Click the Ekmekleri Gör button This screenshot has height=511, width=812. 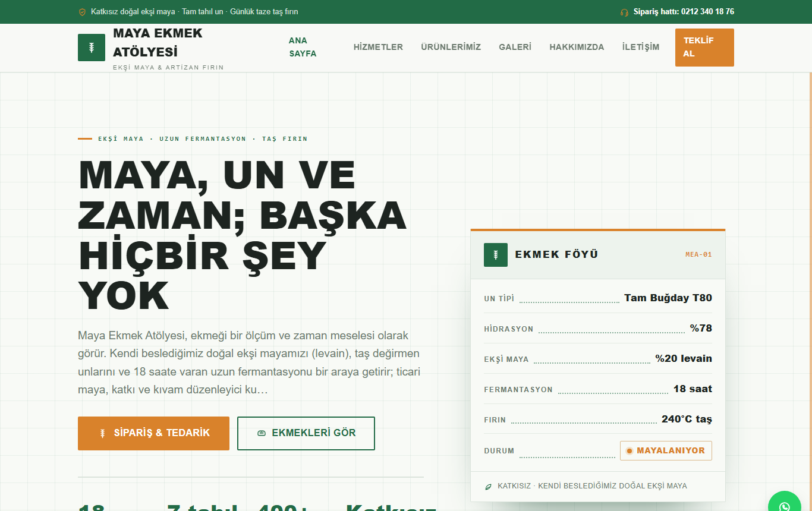306,433
